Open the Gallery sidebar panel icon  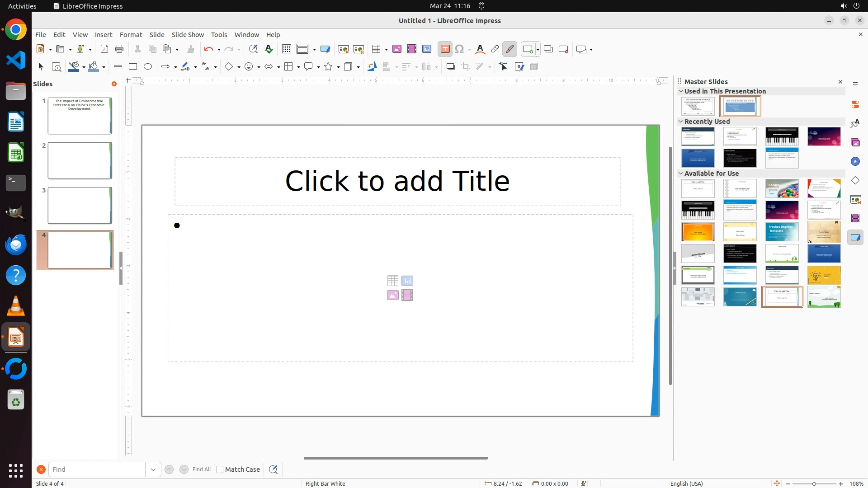coord(855,142)
